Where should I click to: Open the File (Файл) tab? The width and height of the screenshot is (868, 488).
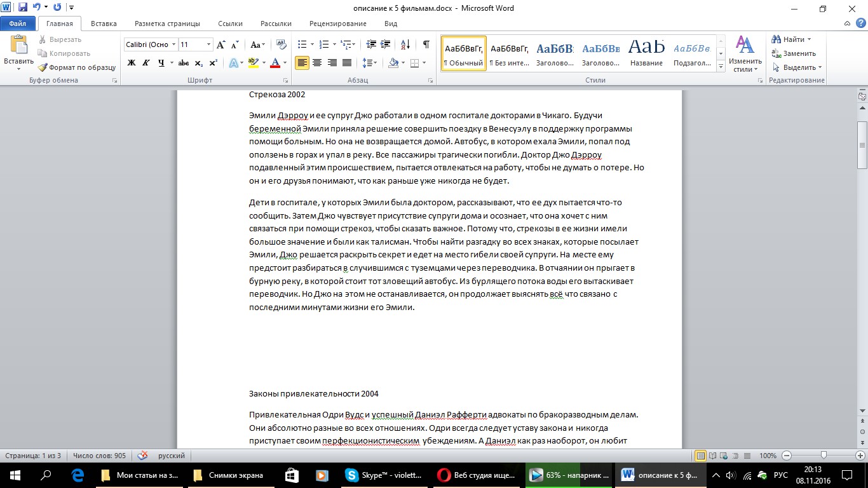(x=17, y=24)
